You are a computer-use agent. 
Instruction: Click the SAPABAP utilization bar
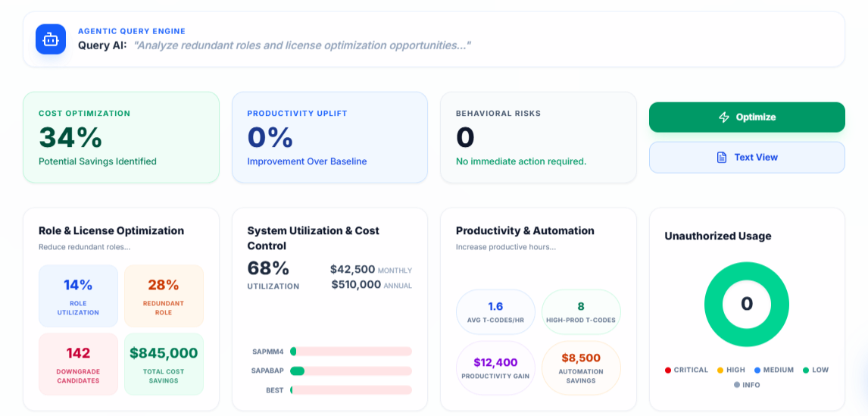coord(351,371)
